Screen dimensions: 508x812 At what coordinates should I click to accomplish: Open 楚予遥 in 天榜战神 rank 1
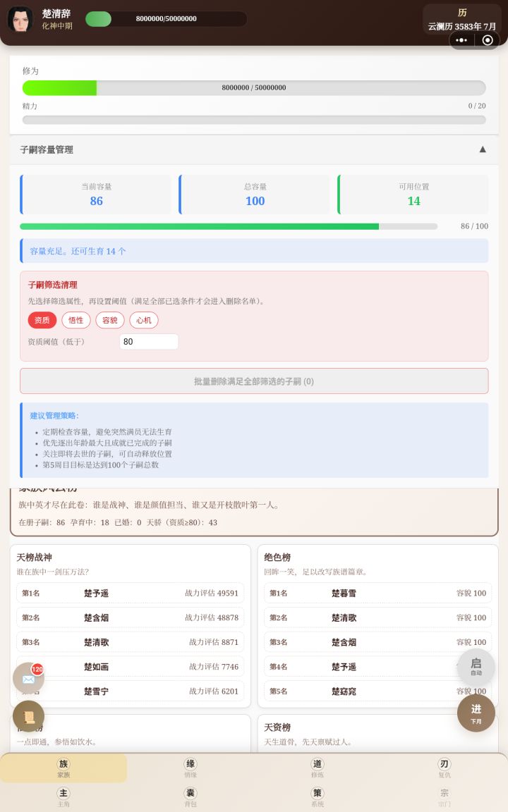point(130,593)
